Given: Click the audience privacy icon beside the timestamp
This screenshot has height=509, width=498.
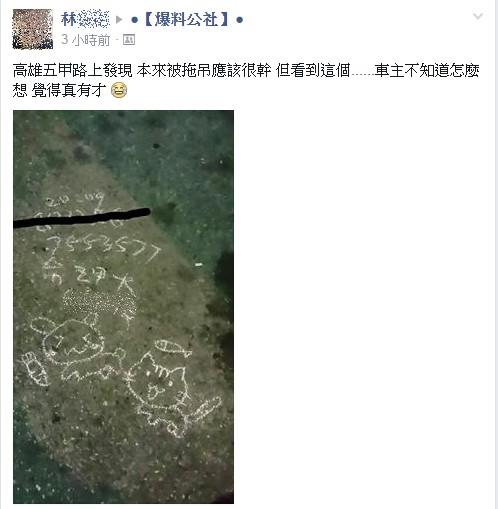Looking at the screenshot, I should tap(129, 40).
